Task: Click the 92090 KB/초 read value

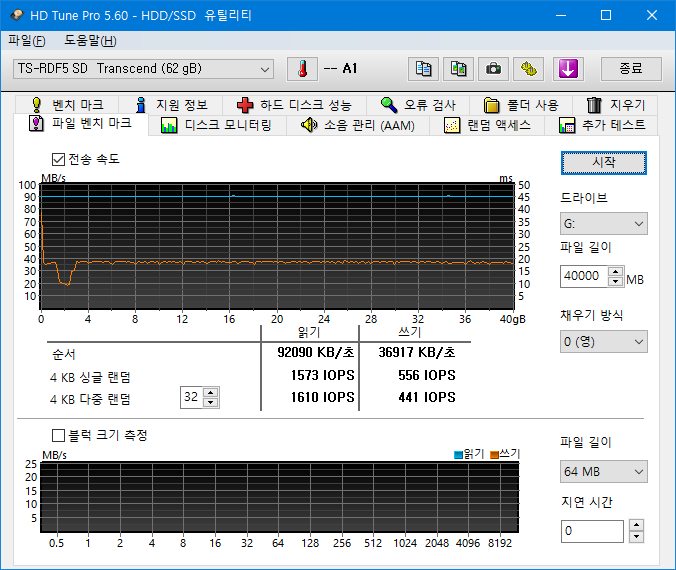Action: [316, 352]
